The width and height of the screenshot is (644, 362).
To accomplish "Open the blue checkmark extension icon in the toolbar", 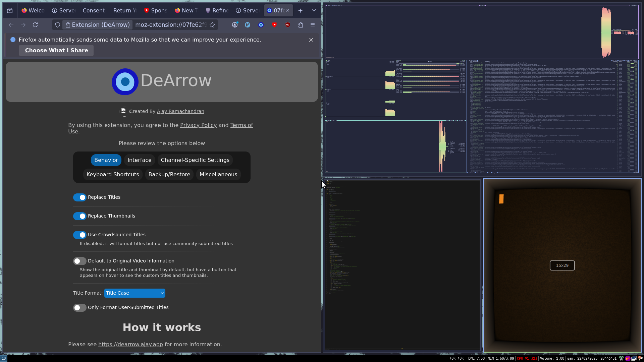I will tap(248, 25).
